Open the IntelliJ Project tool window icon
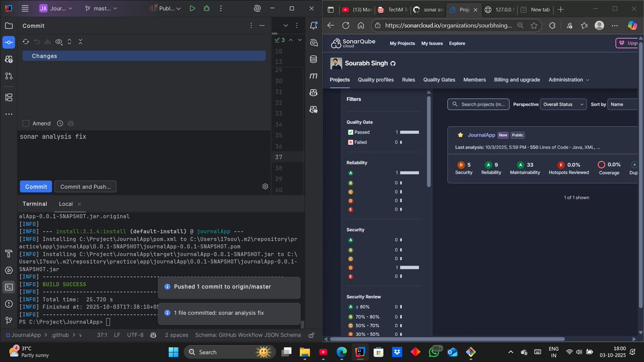Viewport: 644px width, 362px height. click(9, 26)
